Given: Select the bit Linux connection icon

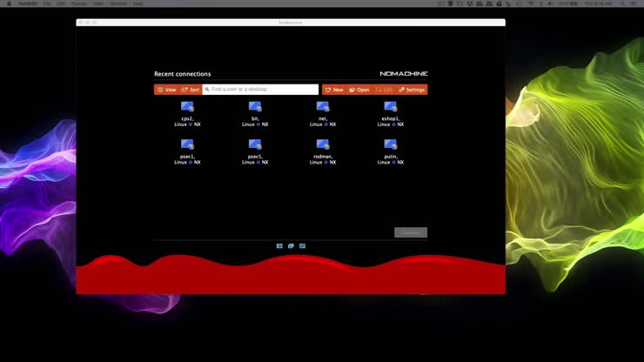Looking at the screenshot, I should [255, 107].
